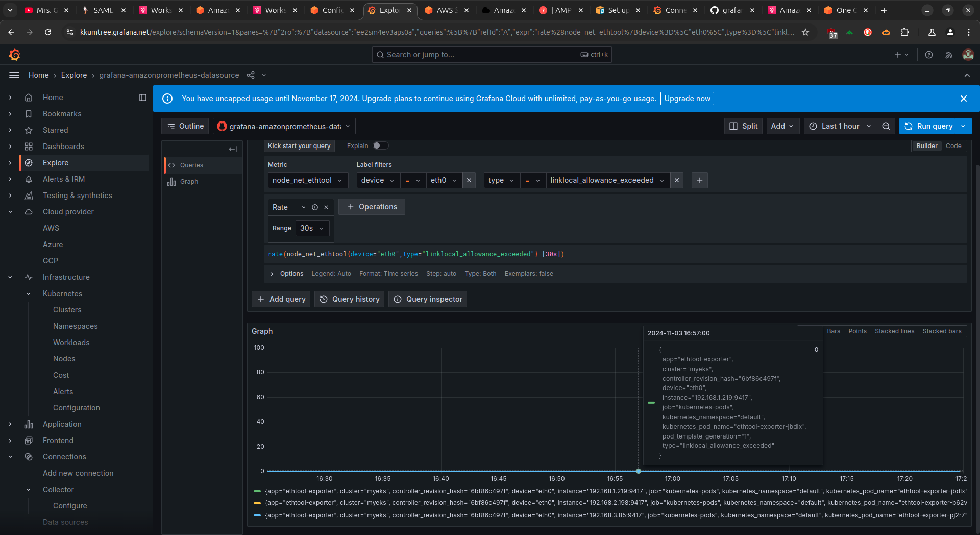This screenshot has width=980, height=535.
Task: Open Query history
Action: click(x=350, y=299)
